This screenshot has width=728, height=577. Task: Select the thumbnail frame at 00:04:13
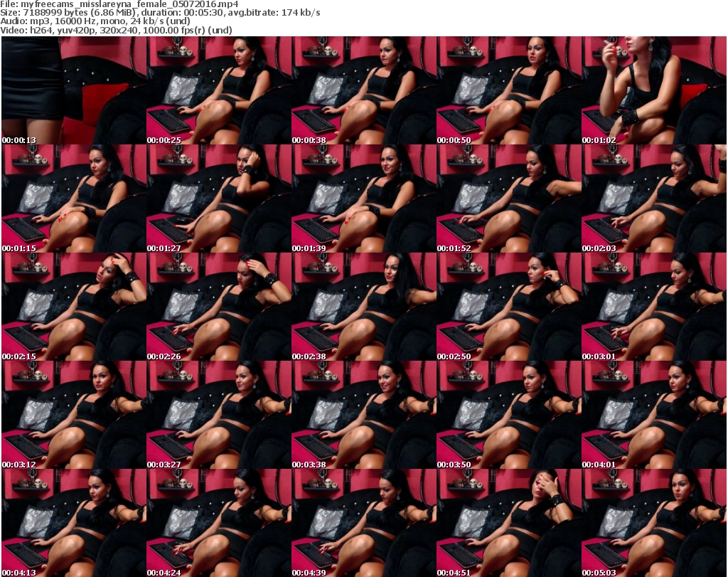pos(74,523)
